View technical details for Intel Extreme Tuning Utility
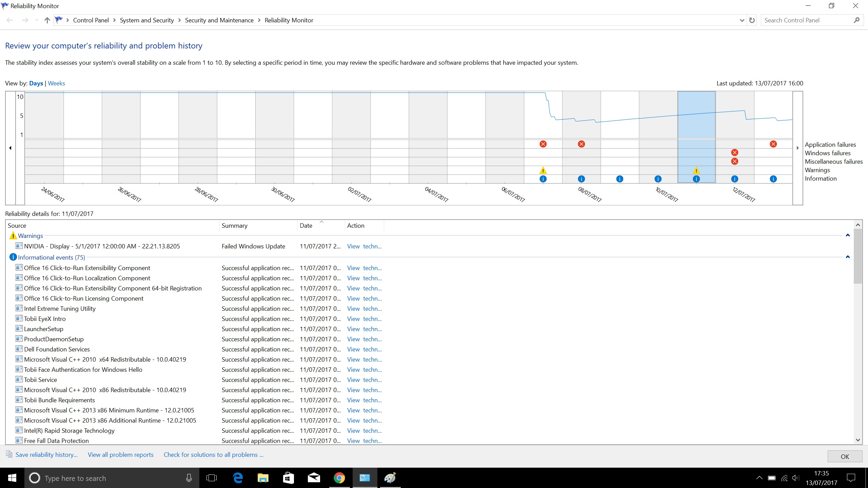Viewport: 868px width, 488px height. coord(364,309)
